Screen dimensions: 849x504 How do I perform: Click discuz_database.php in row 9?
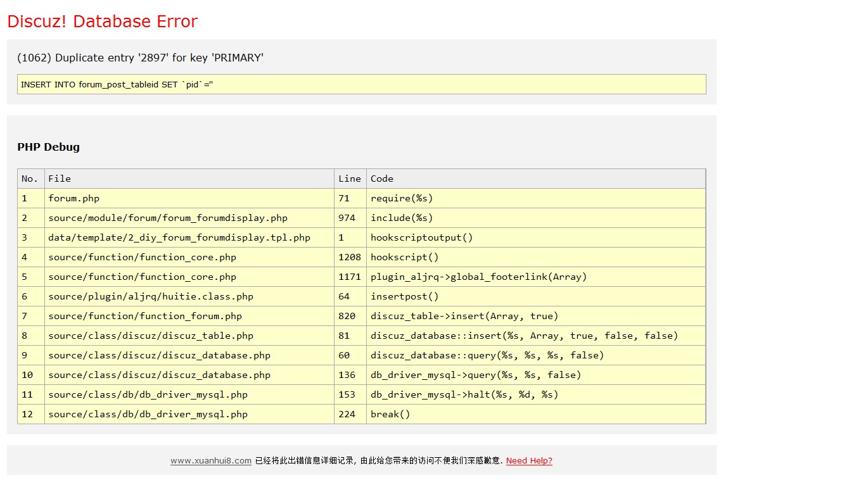point(160,355)
